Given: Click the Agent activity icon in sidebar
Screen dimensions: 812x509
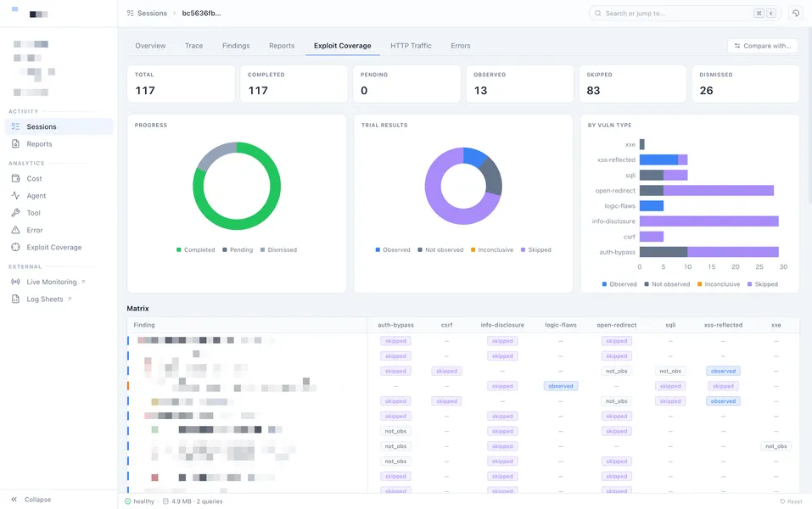Looking at the screenshot, I should pos(15,195).
